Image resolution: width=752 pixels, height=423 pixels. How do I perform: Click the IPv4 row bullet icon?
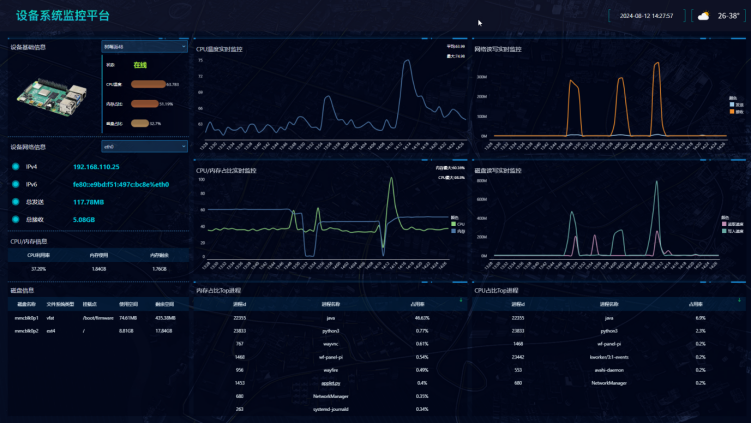(x=16, y=167)
